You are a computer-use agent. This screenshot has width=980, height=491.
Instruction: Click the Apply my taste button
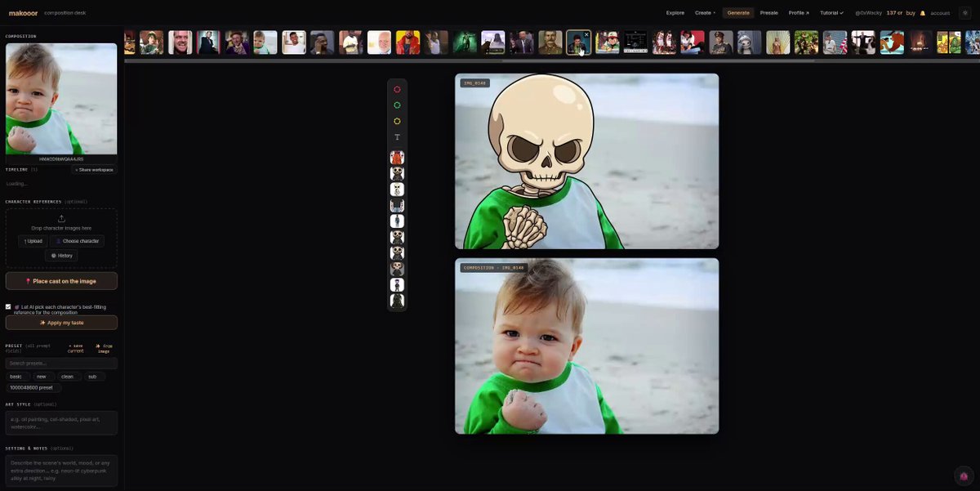coord(61,323)
